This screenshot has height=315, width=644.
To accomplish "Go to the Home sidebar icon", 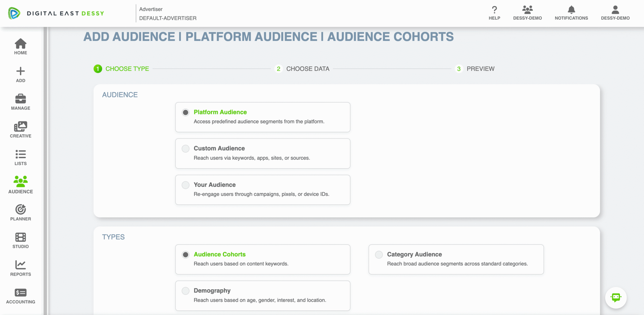I will 21,43.
